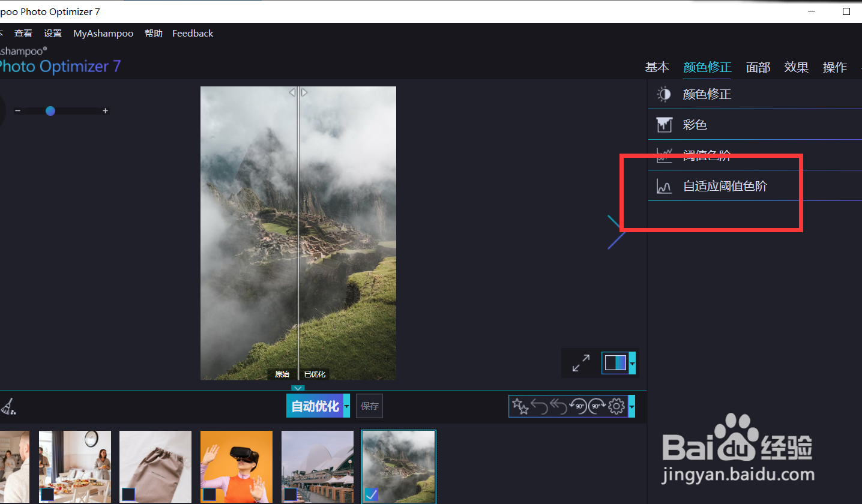862x504 pixels.
Task: Click the zoom plus icon
Action: (x=106, y=111)
